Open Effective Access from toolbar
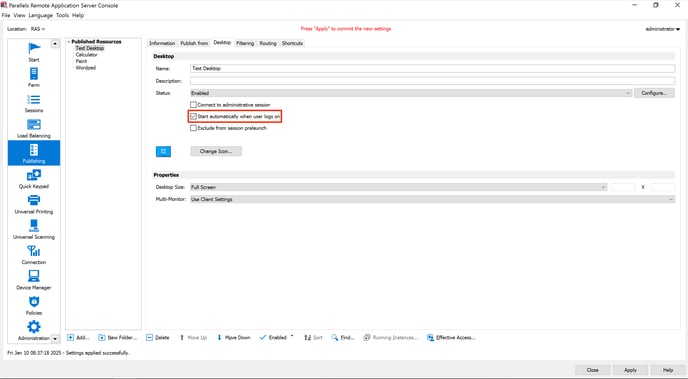 (451, 337)
